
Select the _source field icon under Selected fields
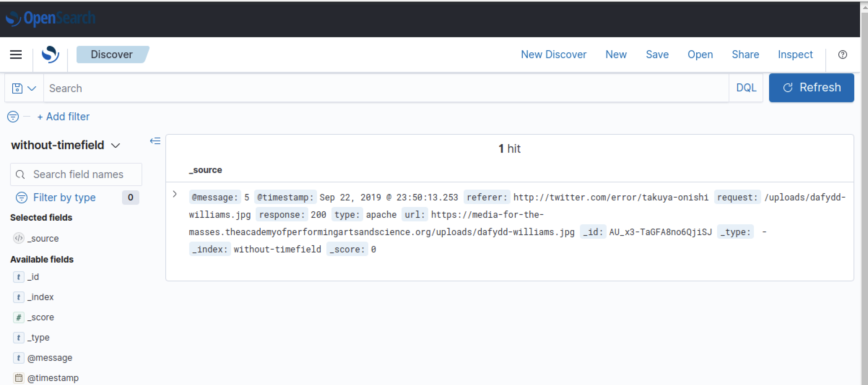[18, 238]
